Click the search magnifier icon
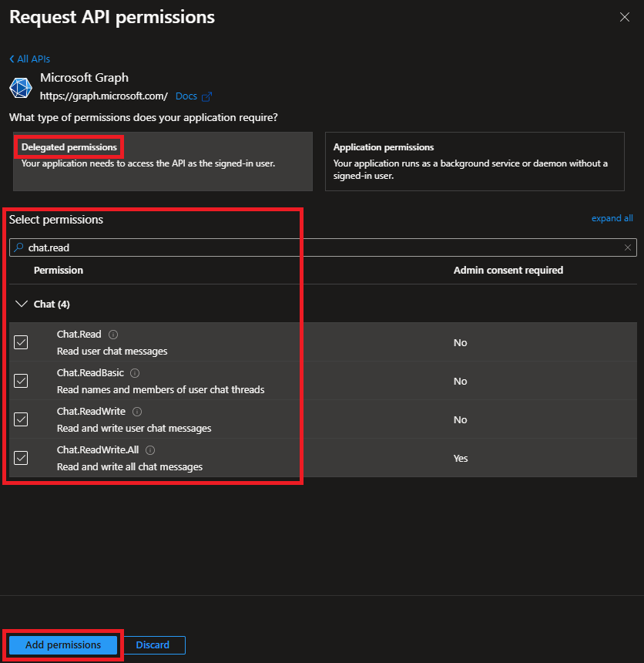Viewport: 644px width, 663px height. (19, 247)
